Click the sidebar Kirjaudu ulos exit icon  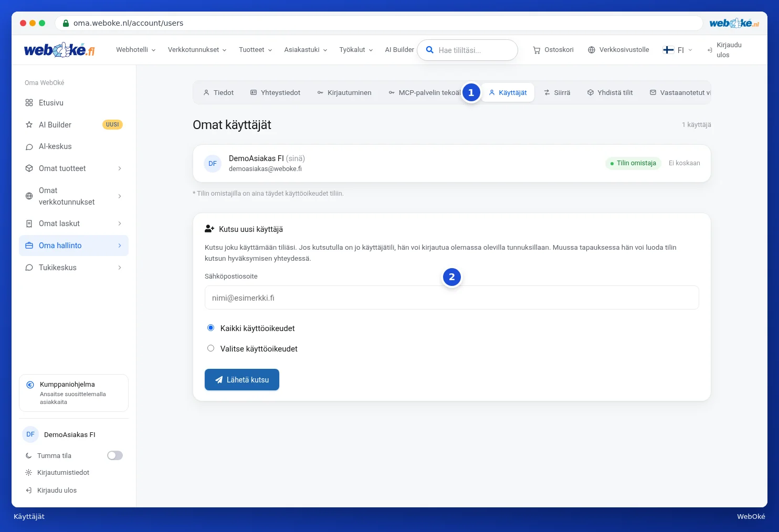coord(29,491)
